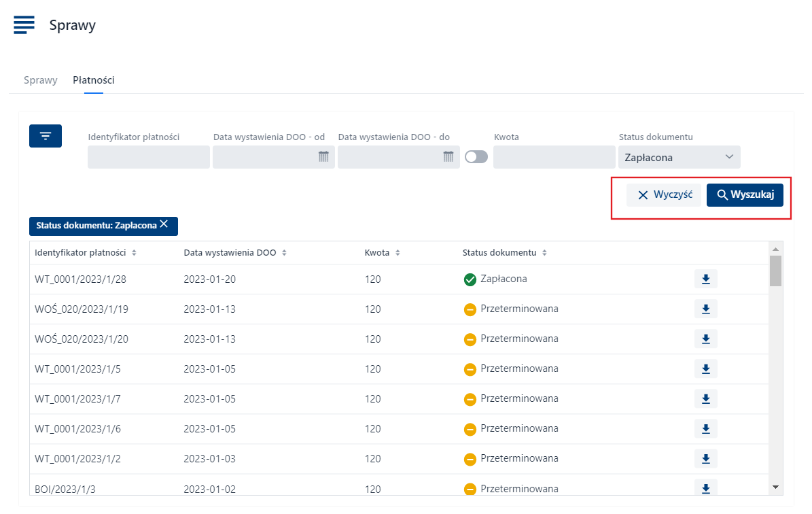Click the blue filter icon button

46,136
